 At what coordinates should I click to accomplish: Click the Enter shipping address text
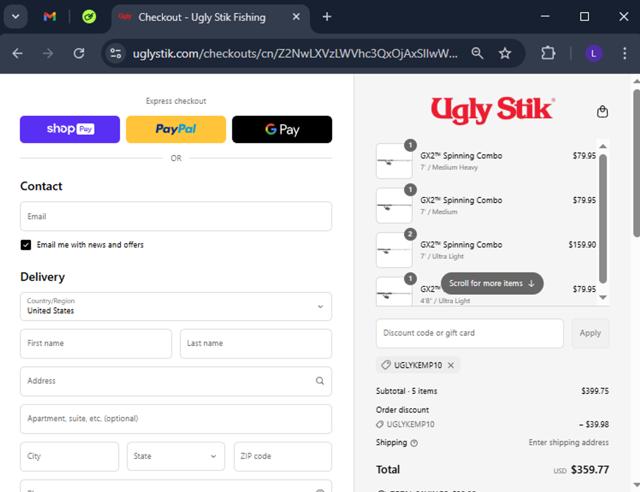569,443
